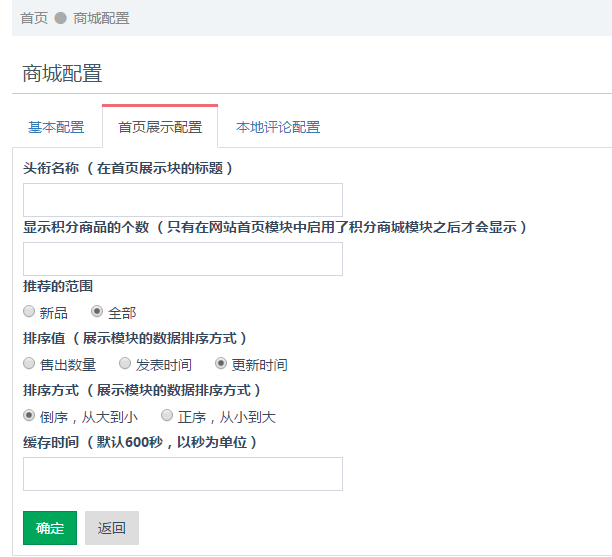
Task: Select the 全部 radio button
Action: [x=97, y=311]
